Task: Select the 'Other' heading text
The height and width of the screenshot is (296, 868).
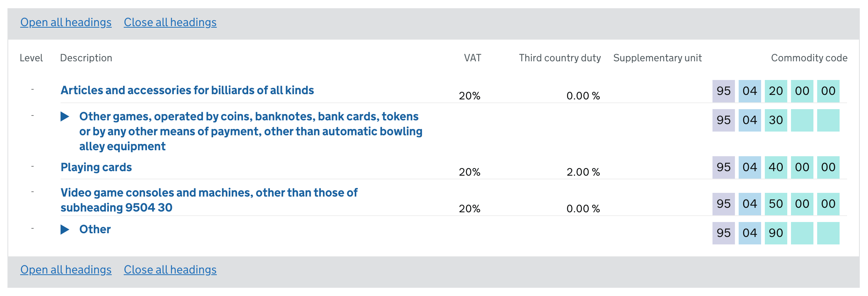Action: pyautogui.click(x=95, y=229)
